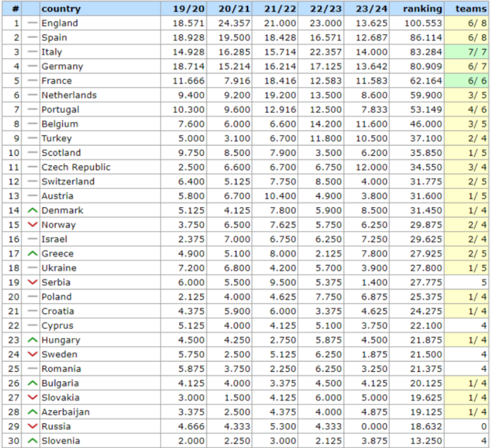
Task: Open the Austria country link
Action: (x=57, y=196)
